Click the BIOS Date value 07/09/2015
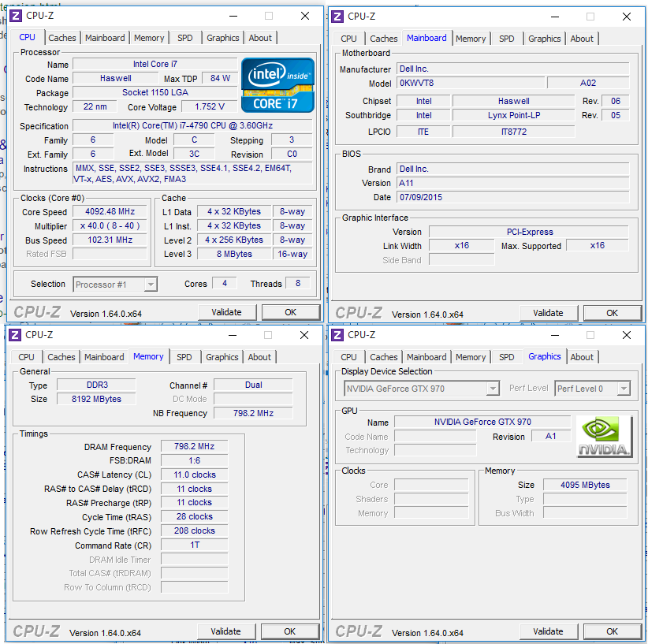 [513, 197]
